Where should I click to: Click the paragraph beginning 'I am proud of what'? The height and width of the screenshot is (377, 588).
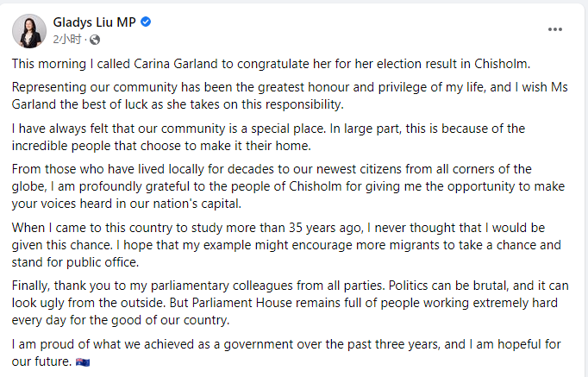286,353
